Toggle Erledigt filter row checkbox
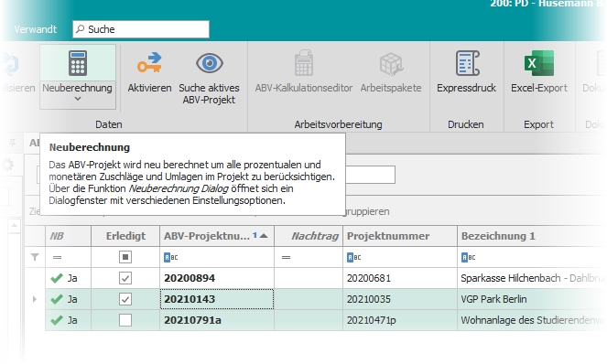 click(125, 257)
